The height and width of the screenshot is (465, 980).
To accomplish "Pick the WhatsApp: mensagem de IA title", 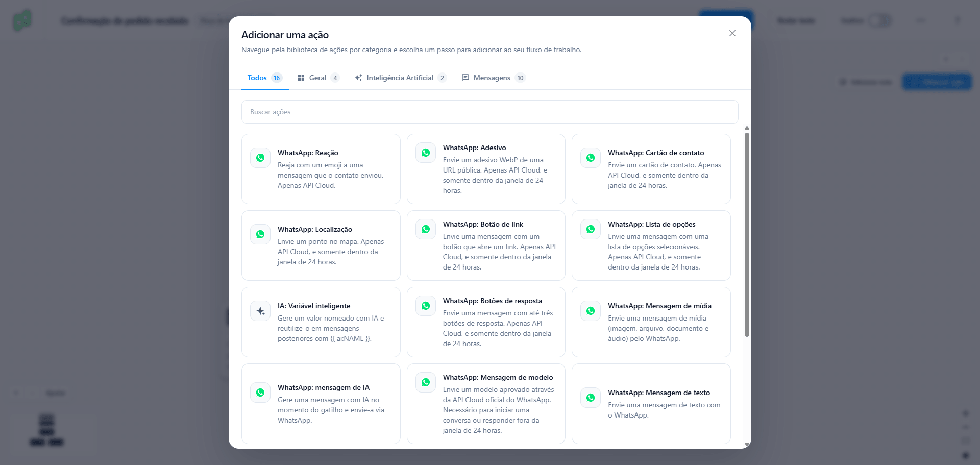I will point(324,387).
